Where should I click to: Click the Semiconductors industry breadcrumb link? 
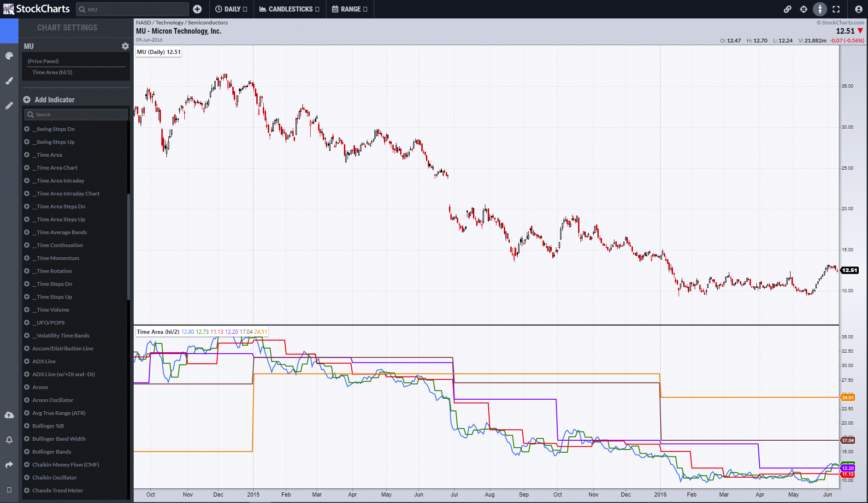point(207,23)
